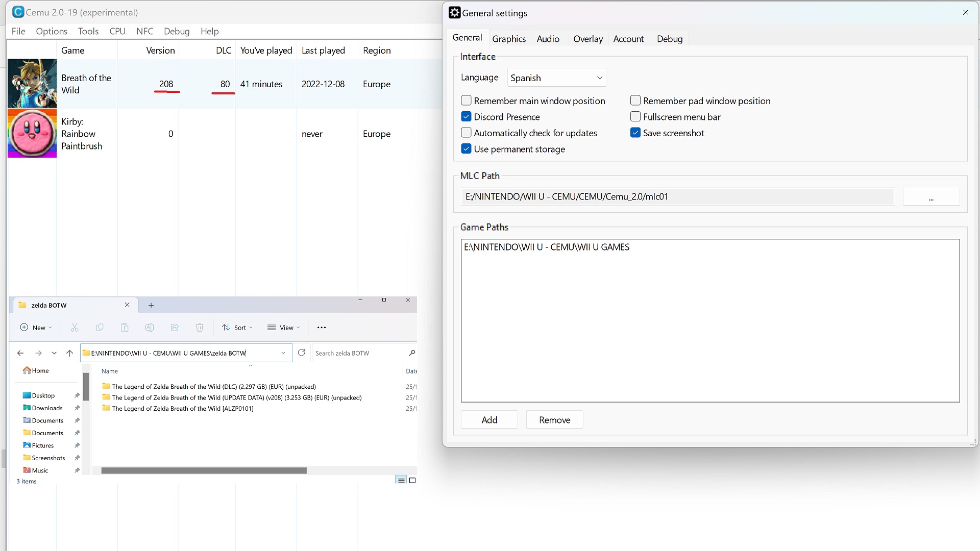
Task: Click Add button for Game Paths
Action: 489,420
